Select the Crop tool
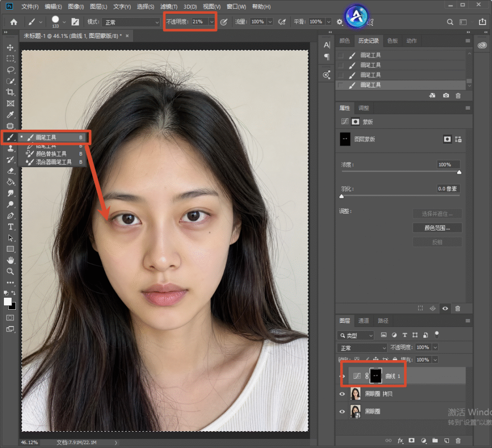492x448 pixels. click(x=10, y=92)
